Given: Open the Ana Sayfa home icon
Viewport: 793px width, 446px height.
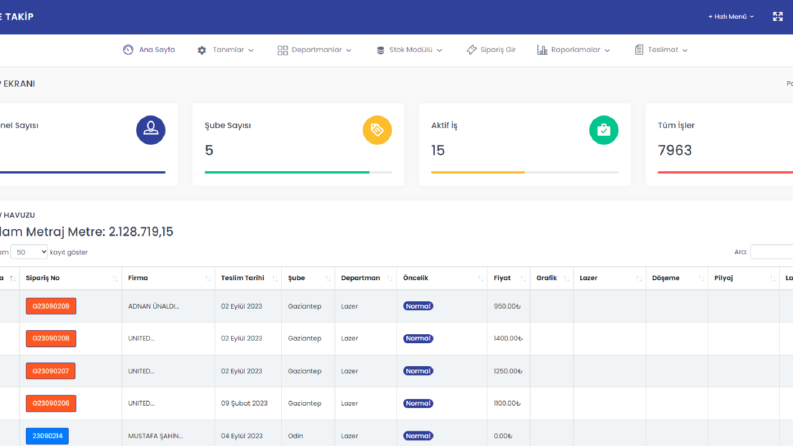Looking at the screenshot, I should pos(128,50).
